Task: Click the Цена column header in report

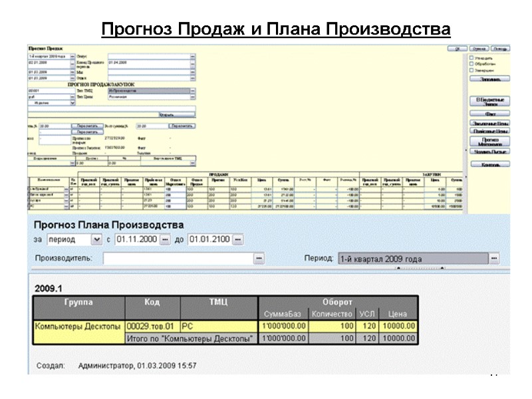Action: [x=397, y=314]
